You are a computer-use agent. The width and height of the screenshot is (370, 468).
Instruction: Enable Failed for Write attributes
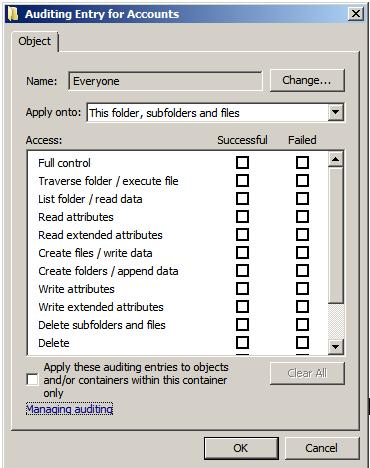tap(302, 289)
